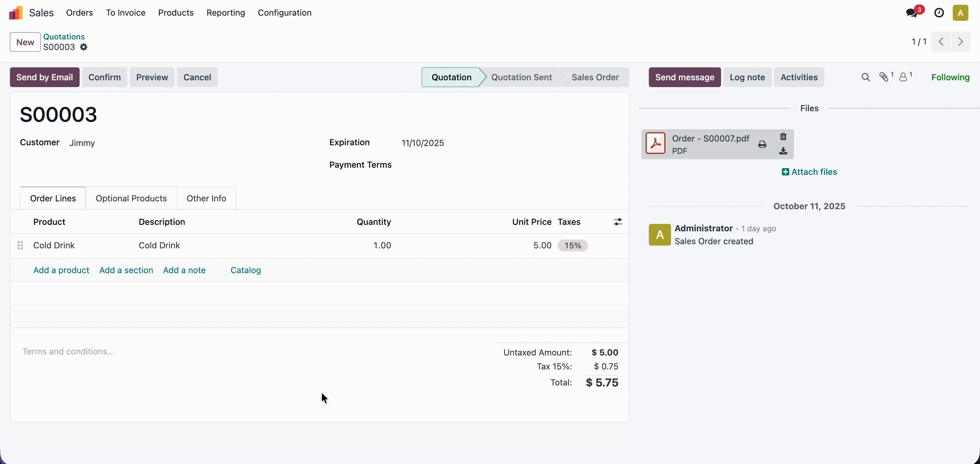
Task: Click the paperclip attachments icon
Action: coord(884,77)
